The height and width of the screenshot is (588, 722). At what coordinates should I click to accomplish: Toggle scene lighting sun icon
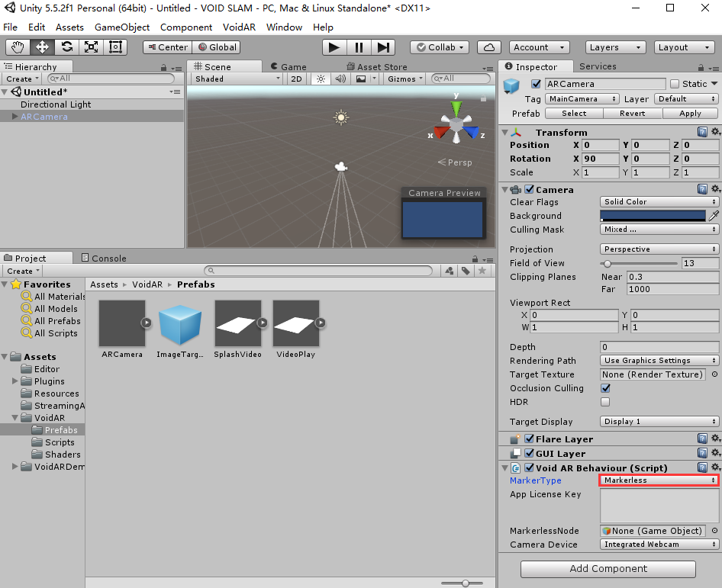(321, 79)
